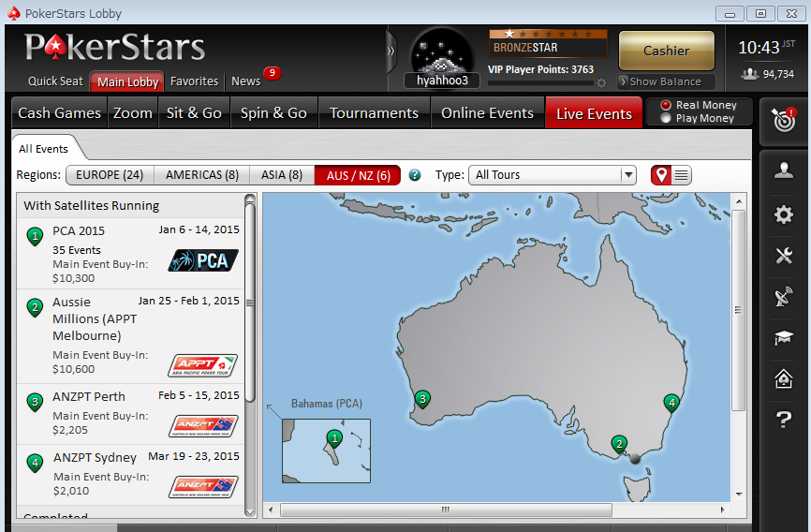Open ANZPT Sydney event entry

point(130,475)
